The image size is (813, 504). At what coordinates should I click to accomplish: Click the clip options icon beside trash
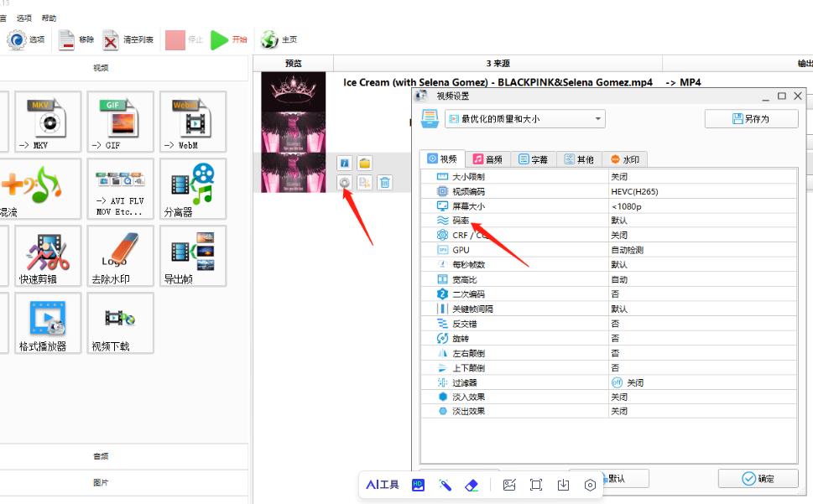[x=364, y=182]
